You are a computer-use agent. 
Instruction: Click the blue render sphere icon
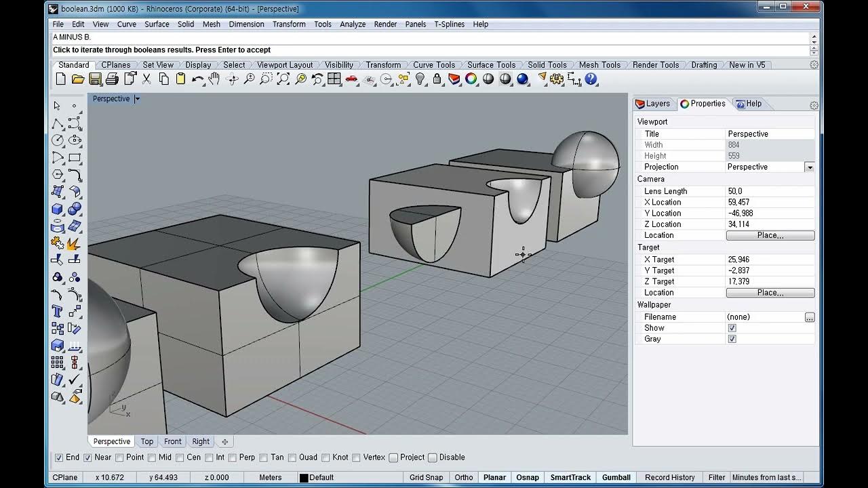522,79
